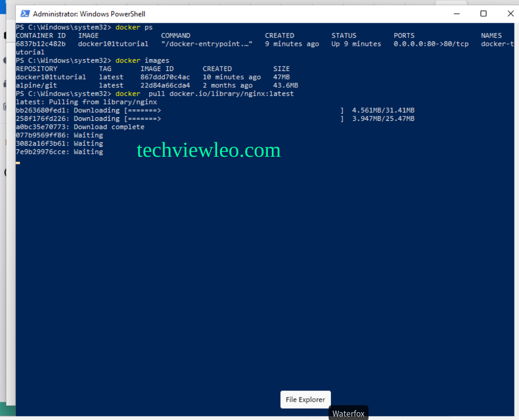Click the '10 minutes ago' created value

[x=232, y=77]
